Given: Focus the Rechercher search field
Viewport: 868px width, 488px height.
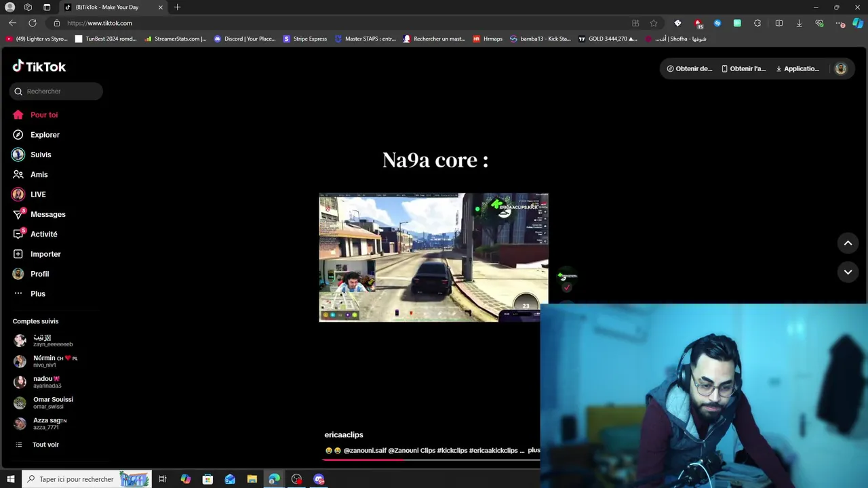Looking at the screenshot, I should coord(56,91).
